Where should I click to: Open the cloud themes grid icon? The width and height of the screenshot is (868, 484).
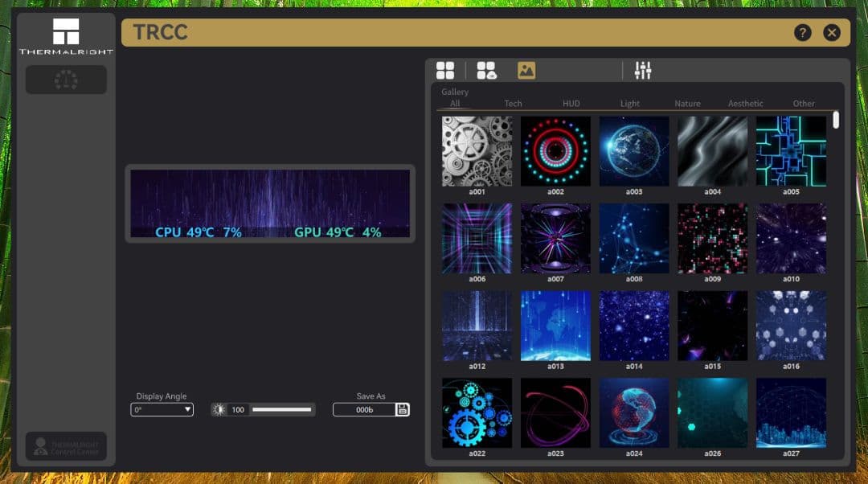point(487,71)
